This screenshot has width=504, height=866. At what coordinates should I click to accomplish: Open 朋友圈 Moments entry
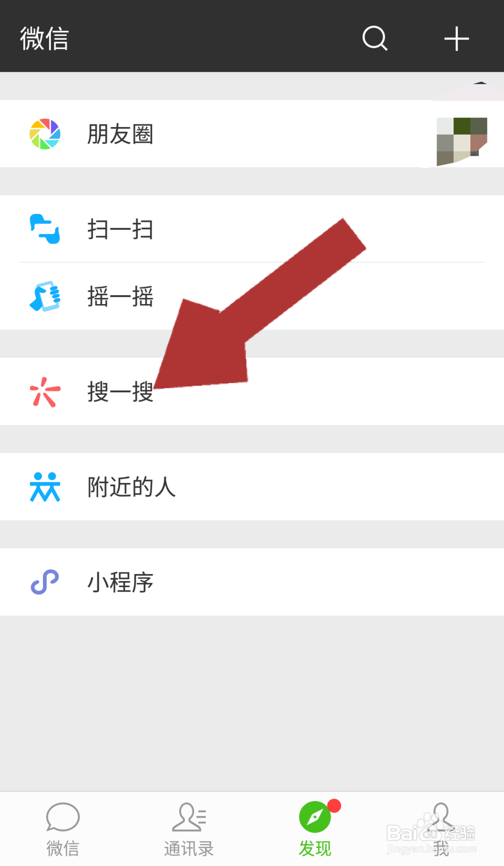[x=252, y=134]
